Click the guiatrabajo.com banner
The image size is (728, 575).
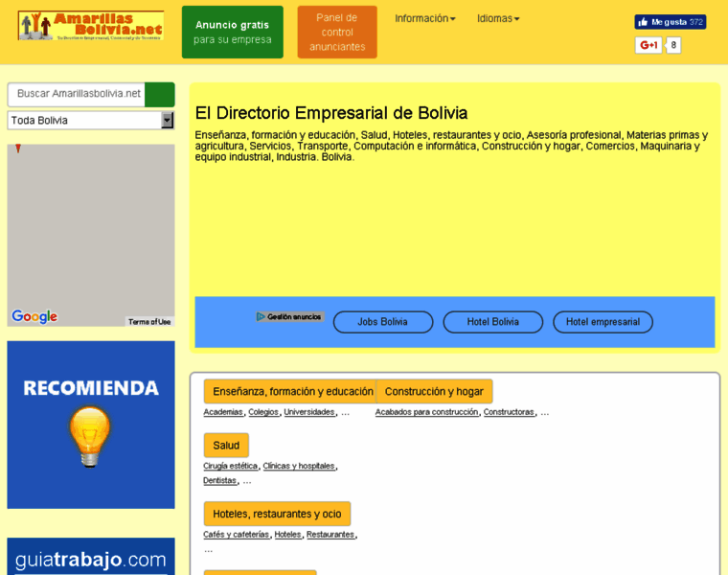91,557
